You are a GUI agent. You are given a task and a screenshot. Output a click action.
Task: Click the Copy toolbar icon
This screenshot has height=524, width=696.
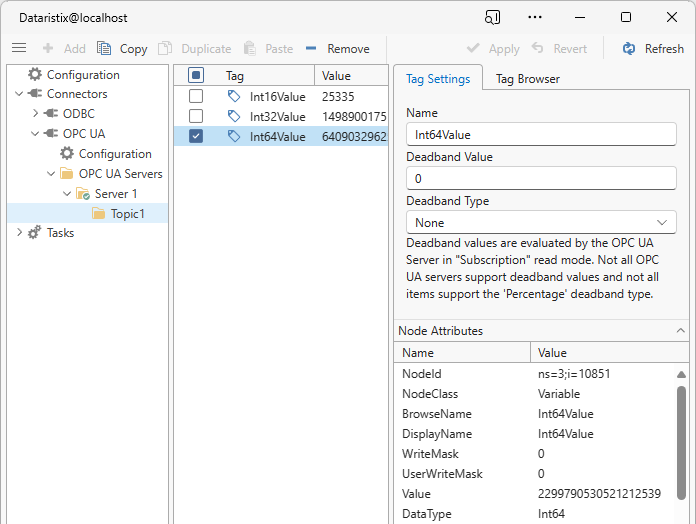(x=104, y=48)
